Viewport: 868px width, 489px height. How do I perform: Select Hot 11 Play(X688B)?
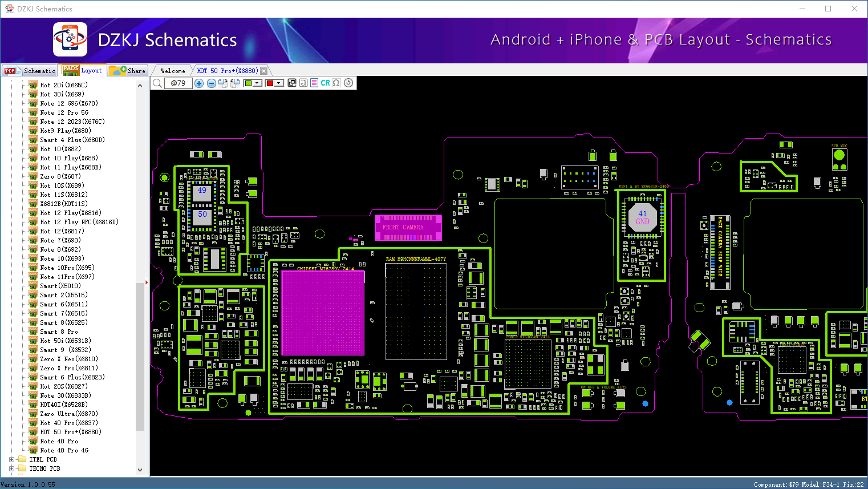pos(71,167)
